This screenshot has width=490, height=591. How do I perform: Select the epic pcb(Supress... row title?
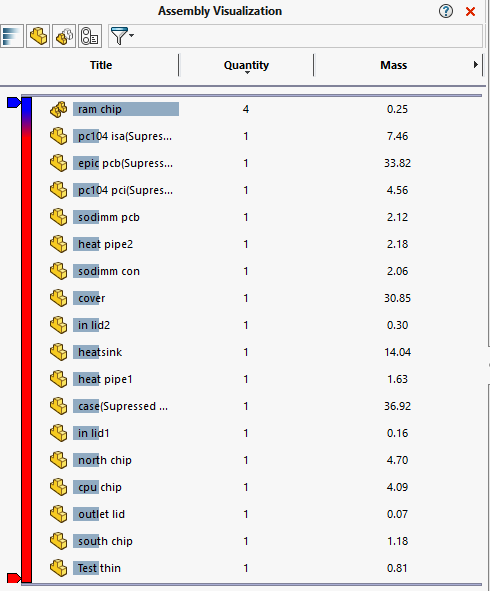pyautogui.click(x=126, y=163)
